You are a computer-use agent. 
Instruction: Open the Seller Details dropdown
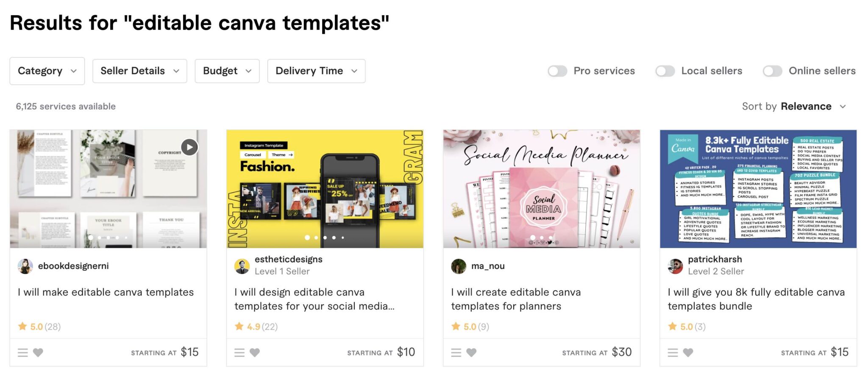tap(140, 71)
